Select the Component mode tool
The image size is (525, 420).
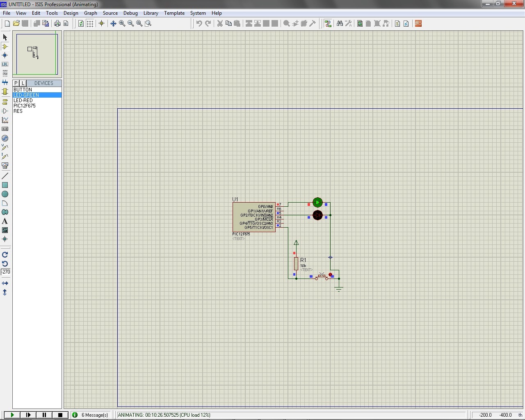pyautogui.click(x=5, y=46)
